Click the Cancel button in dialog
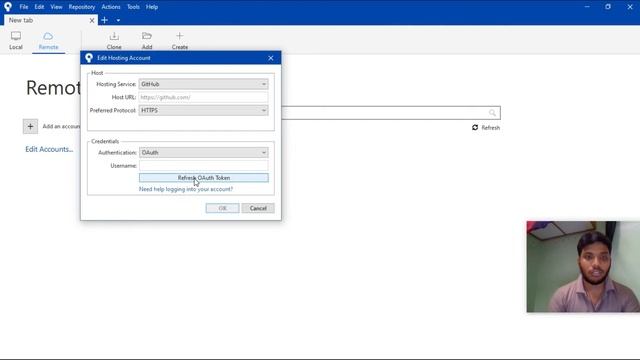 click(x=258, y=208)
